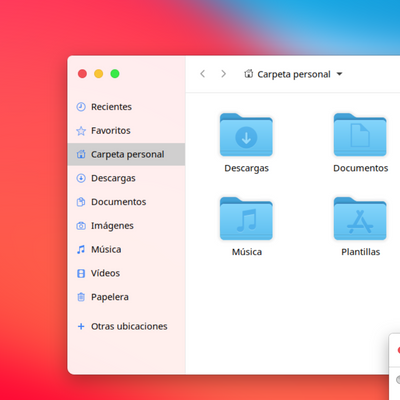Select the Plantillas folder
This screenshot has height=400, width=400.
[x=360, y=219]
